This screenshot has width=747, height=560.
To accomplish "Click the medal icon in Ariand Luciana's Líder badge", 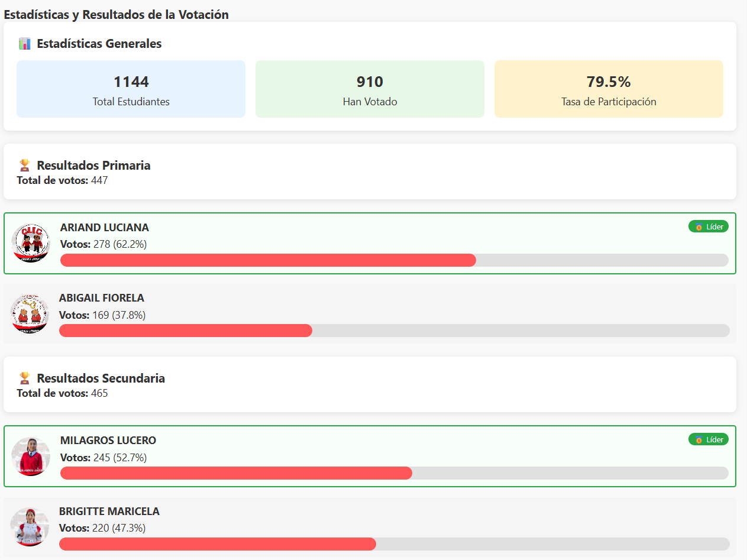I will tap(699, 227).
